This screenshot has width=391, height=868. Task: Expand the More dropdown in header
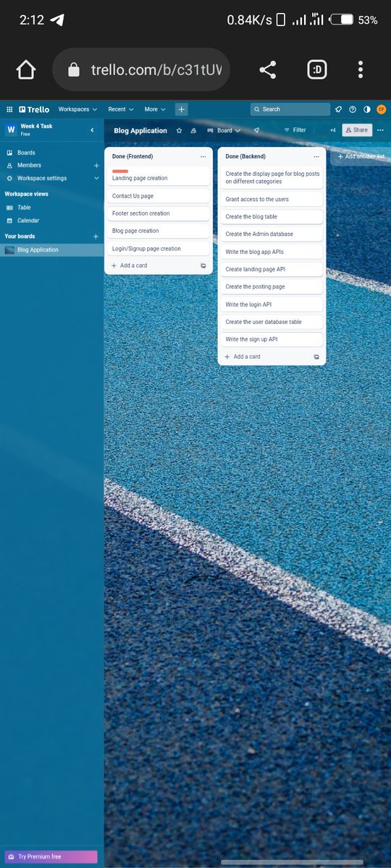[154, 109]
